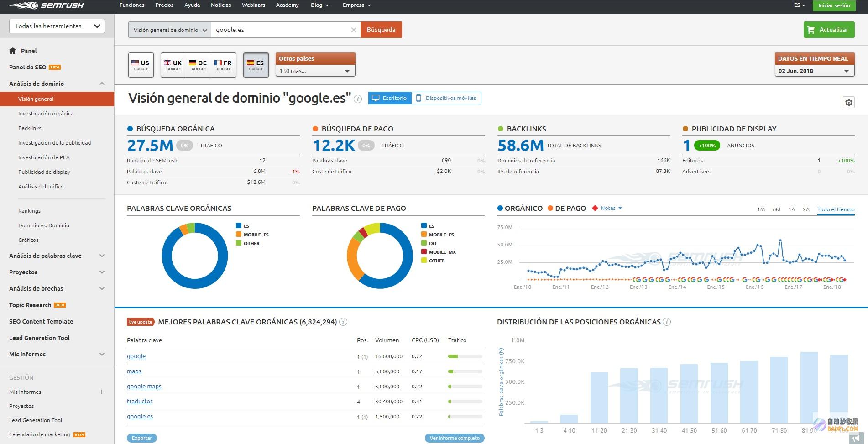868x444 pixels.
Task: Select the DE Google database
Action: [x=199, y=65]
